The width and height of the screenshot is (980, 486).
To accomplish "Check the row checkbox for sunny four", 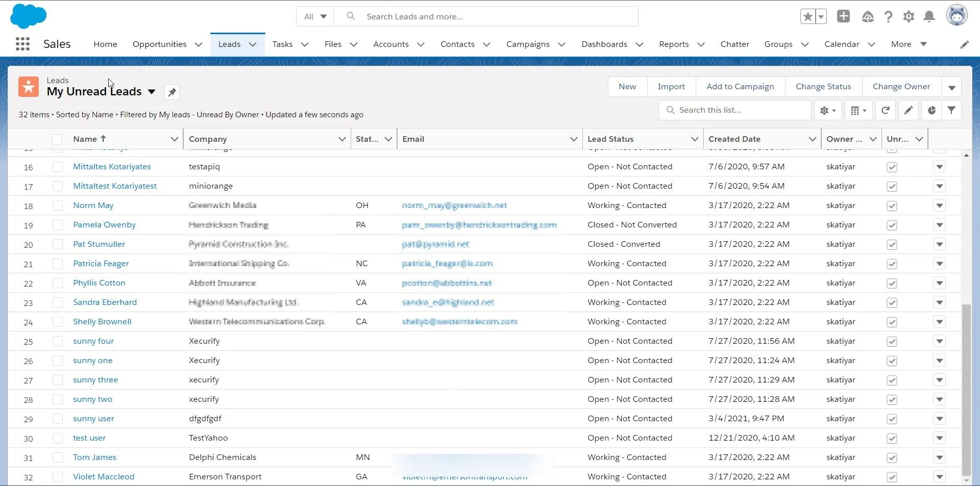I will pos(58,341).
